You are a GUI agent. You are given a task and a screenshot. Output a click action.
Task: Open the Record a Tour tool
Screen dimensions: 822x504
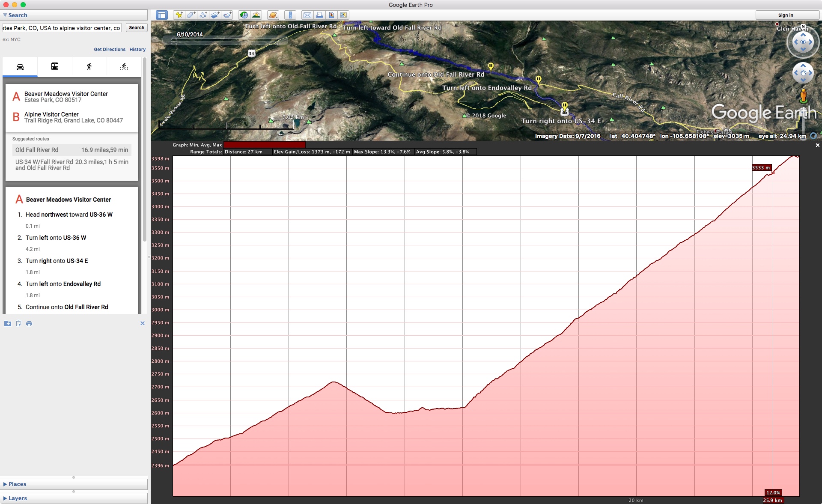(x=227, y=15)
